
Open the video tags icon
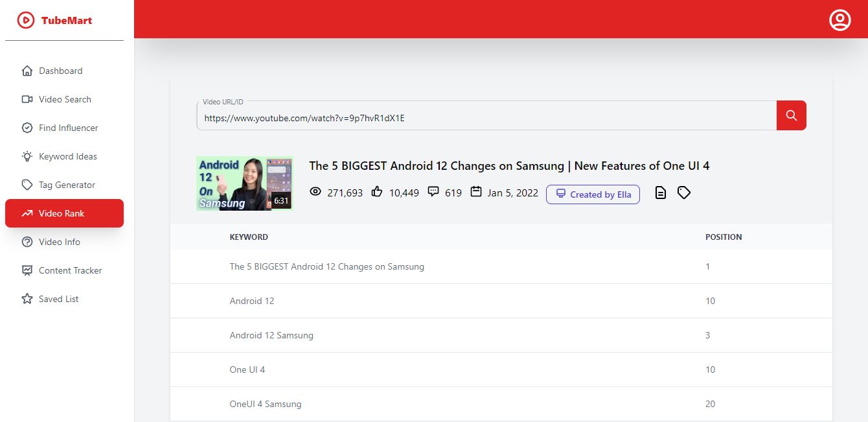684,193
